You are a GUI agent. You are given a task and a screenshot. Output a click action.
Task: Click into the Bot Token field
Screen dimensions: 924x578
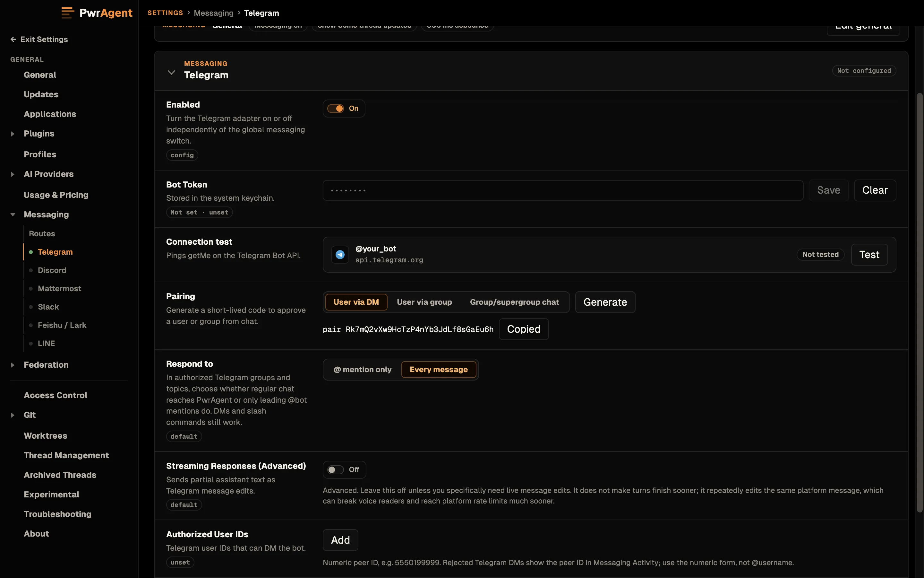coord(563,190)
